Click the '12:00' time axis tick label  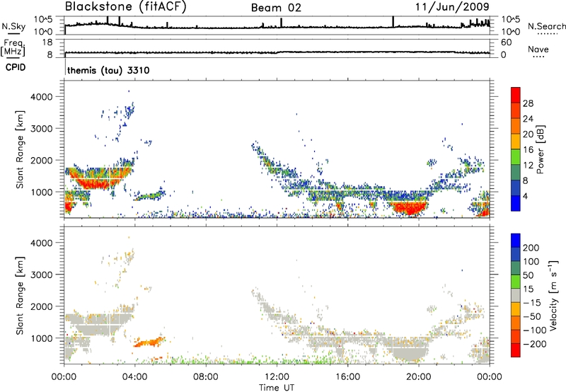(277, 377)
